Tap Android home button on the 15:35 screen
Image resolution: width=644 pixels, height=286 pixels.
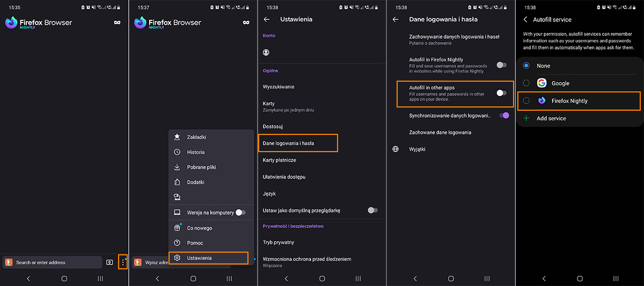[x=64, y=278]
